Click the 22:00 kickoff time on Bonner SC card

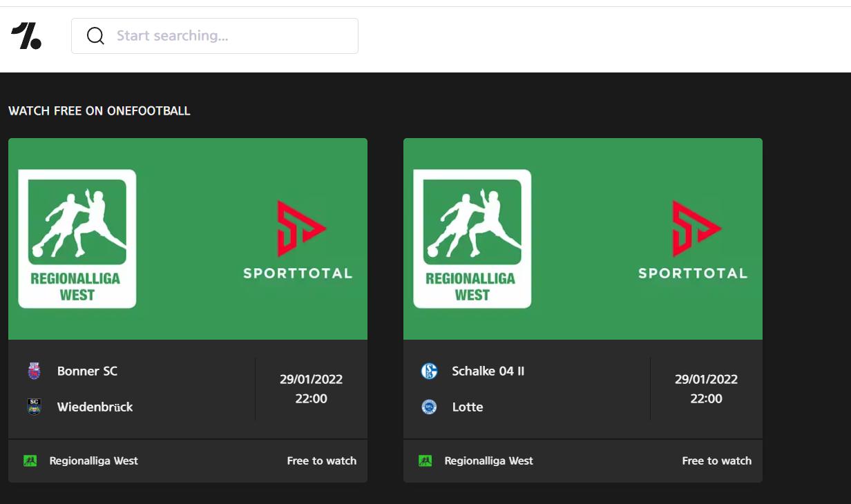point(311,398)
